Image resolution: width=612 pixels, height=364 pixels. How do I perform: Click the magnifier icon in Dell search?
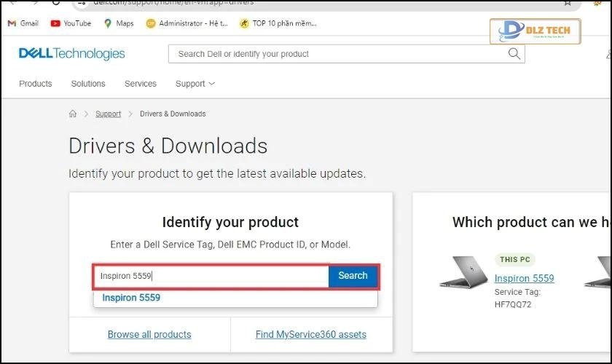pos(514,54)
